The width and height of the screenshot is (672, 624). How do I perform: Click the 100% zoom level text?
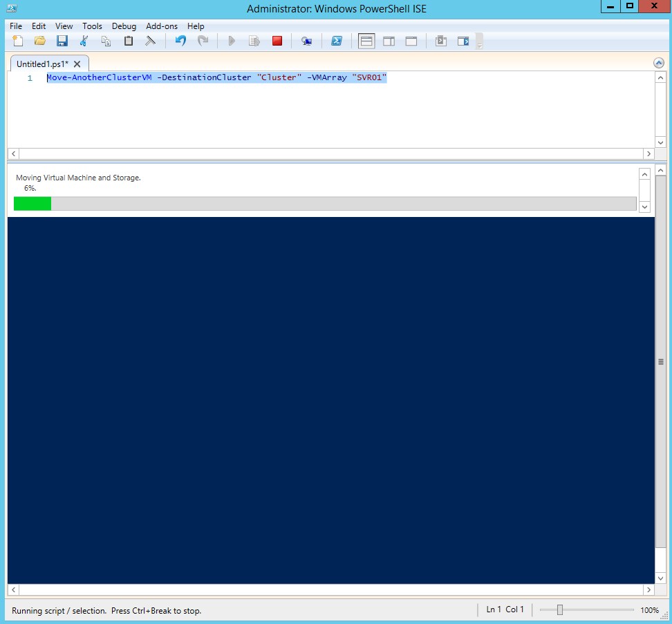tap(649, 610)
